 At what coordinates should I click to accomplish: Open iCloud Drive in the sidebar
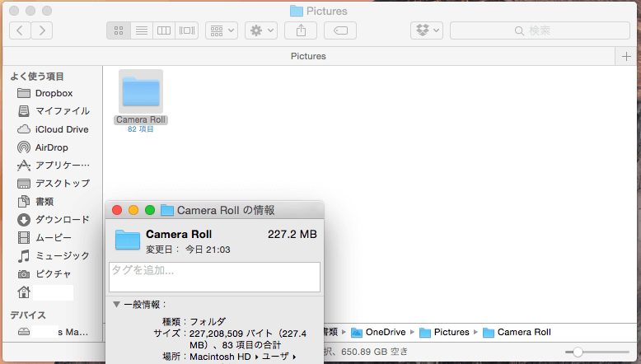(54, 129)
